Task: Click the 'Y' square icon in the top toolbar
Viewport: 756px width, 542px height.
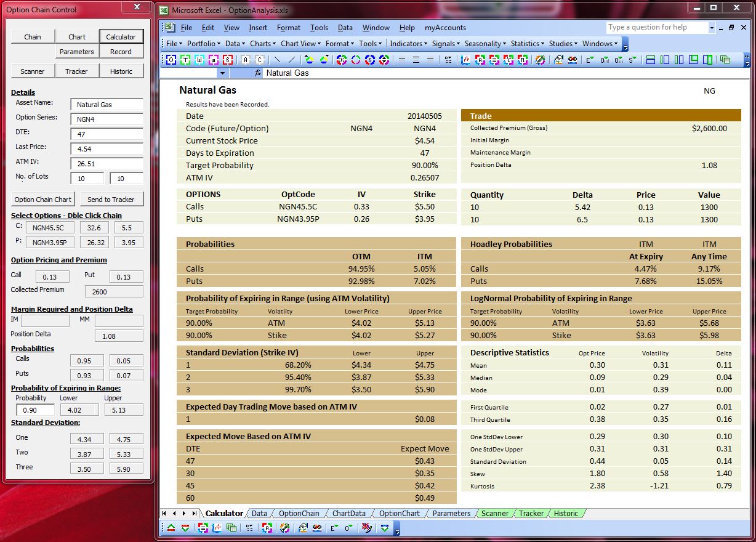Action: pos(509,60)
